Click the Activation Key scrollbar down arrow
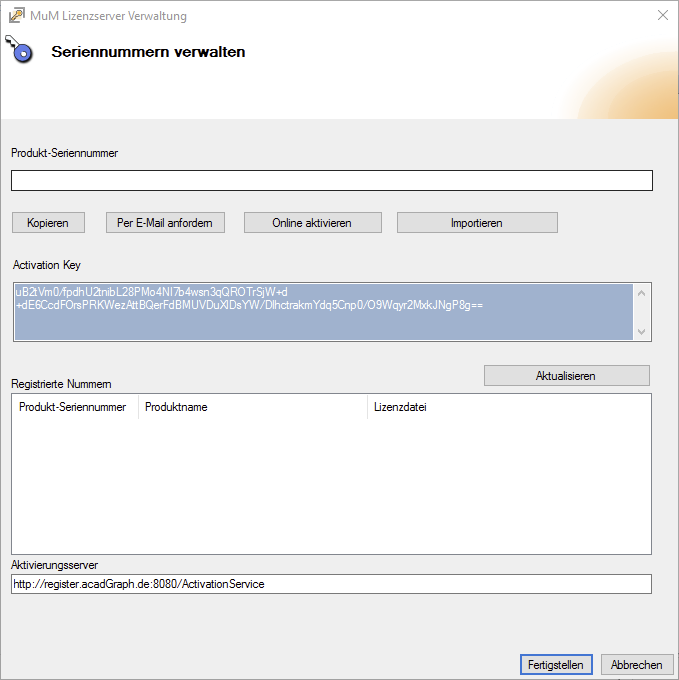The height and width of the screenshot is (680, 679). click(642, 332)
